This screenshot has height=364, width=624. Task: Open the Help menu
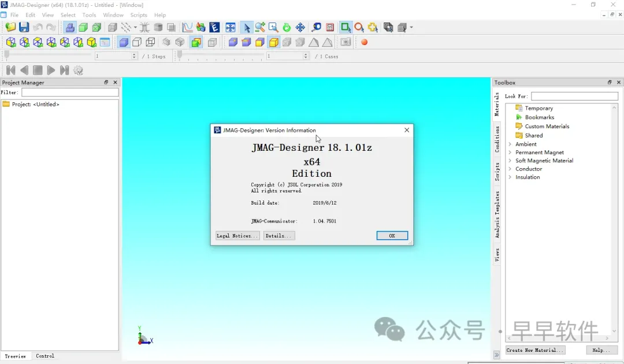click(160, 14)
